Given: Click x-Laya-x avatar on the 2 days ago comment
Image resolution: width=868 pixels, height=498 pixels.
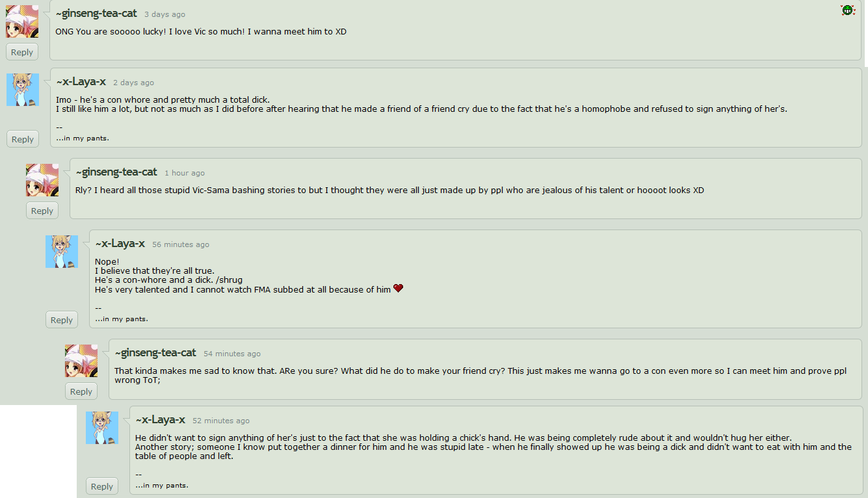Looking at the screenshot, I should point(23,90).
